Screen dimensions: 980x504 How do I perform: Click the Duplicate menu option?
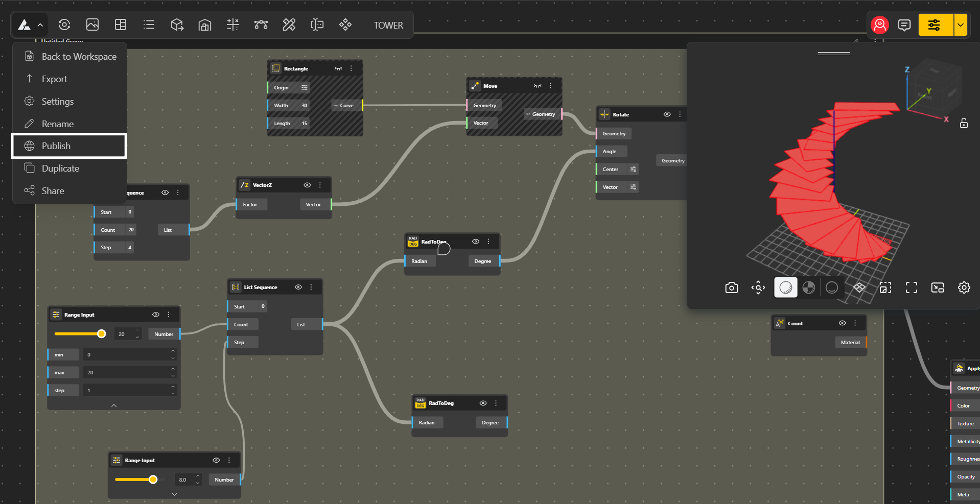[60, 169]
